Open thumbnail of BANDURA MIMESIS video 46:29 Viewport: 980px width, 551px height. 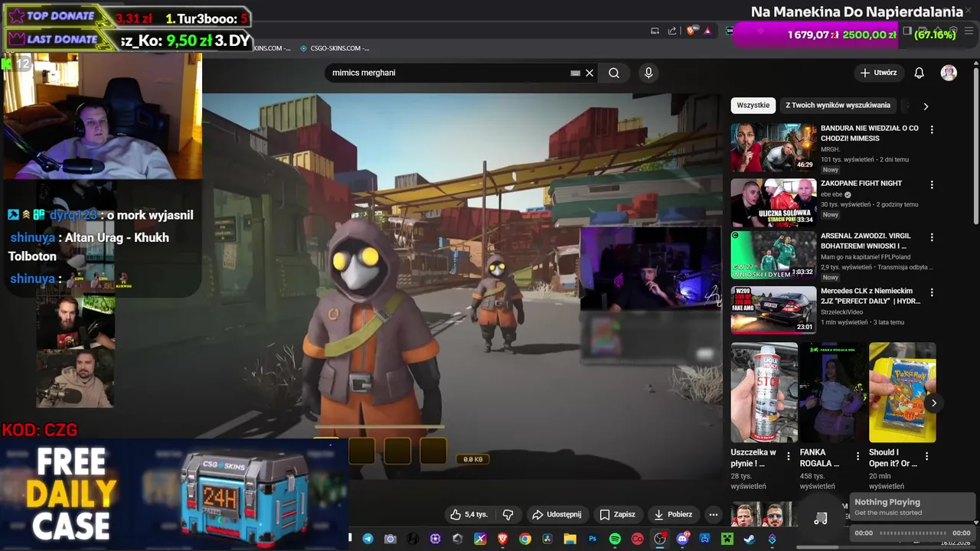coord(773,148)
